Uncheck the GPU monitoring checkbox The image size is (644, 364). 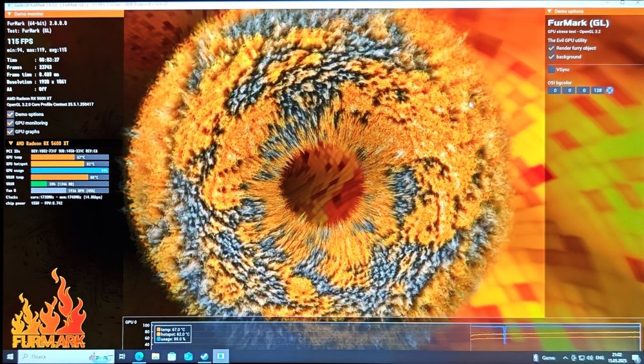pos(10,123)
